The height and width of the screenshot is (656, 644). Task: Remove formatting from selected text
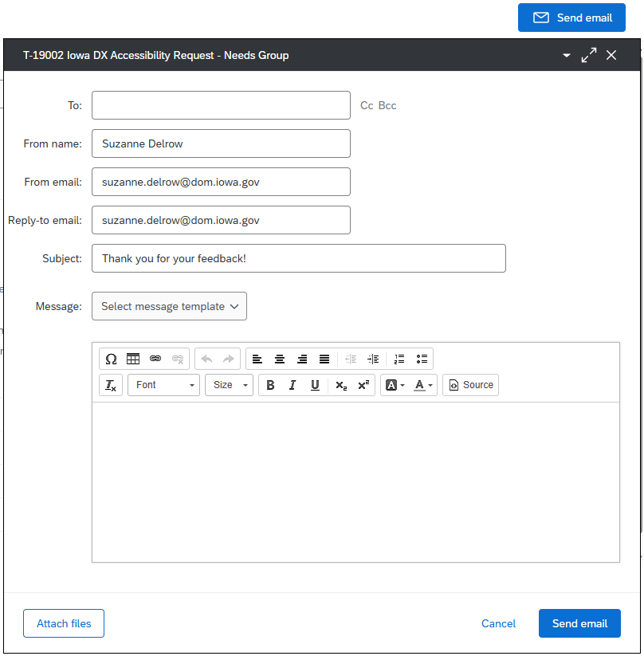point(111,385)
